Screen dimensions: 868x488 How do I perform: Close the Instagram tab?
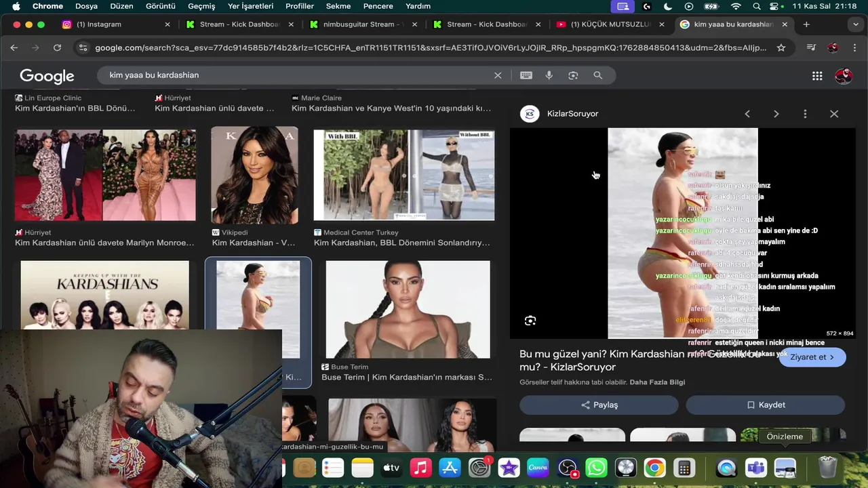click(x=167, y=24)
